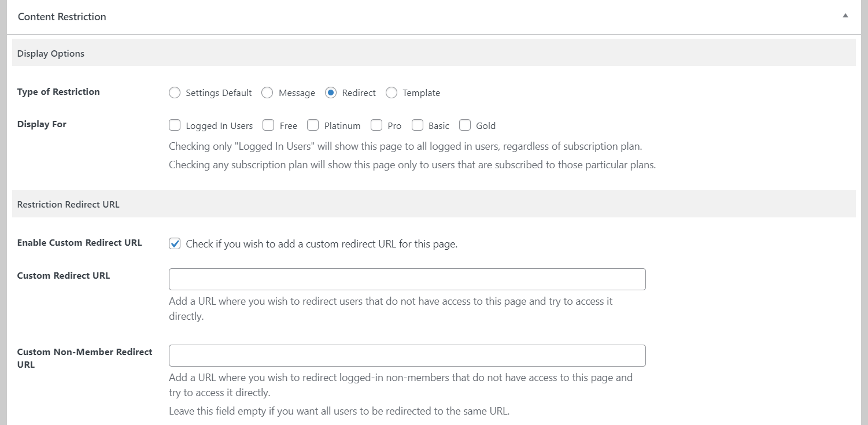
Task: Check the Pro subscription plan
Action: [x=376, y=125]
